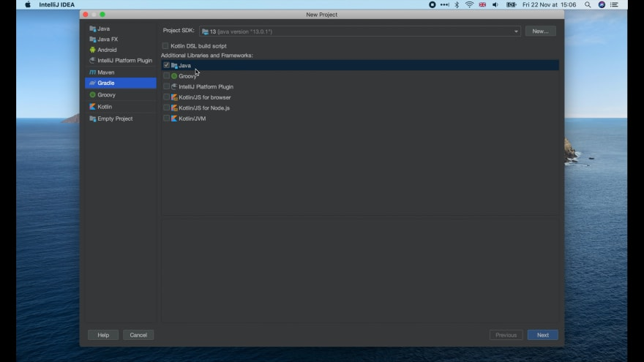Click the three-dots menu bar item
Image resolution: width=644 pixels, height=362 pixels.
[444, 4]
